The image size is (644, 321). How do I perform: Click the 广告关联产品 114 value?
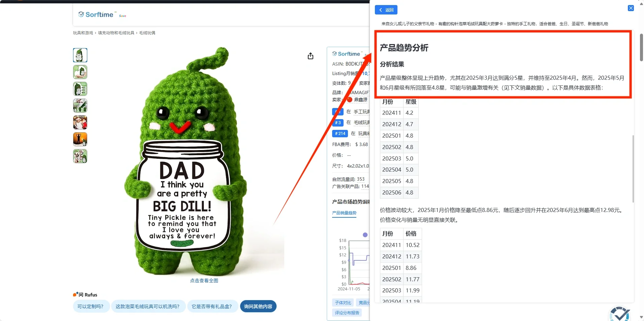[x=365, y=186]
